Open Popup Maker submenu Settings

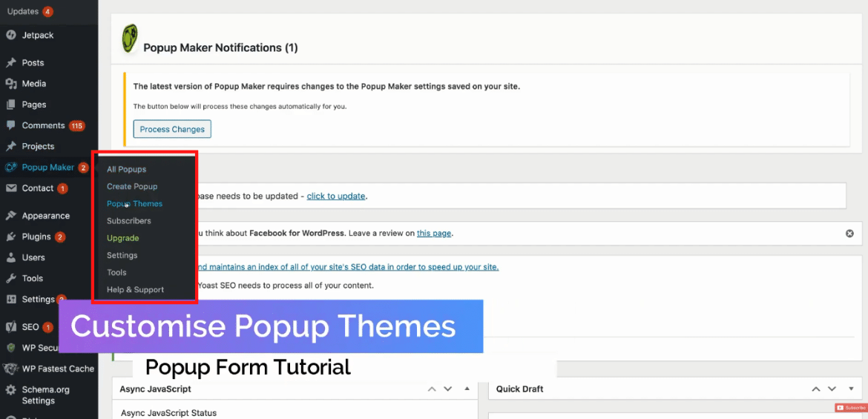tap(122, 255)
